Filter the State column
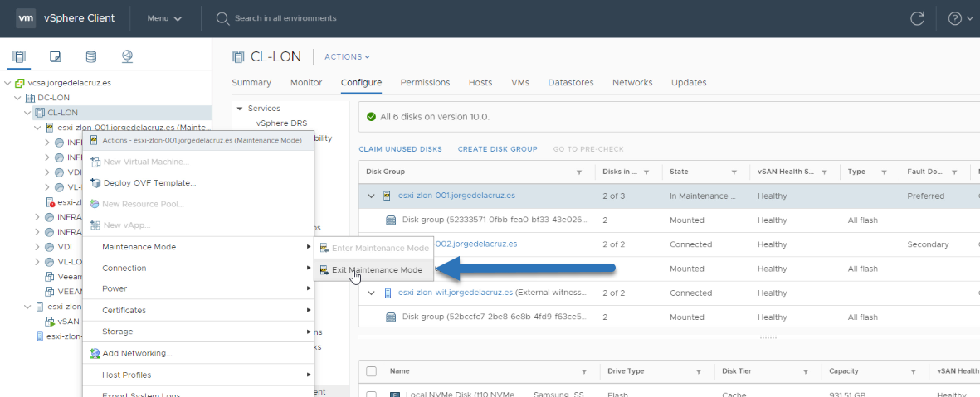The image size is (980, 397). tap(735, 172)
